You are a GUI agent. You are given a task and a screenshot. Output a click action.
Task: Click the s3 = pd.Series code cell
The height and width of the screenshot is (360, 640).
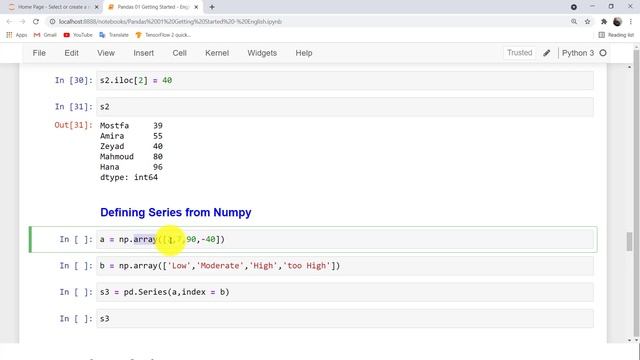[345, 292]
